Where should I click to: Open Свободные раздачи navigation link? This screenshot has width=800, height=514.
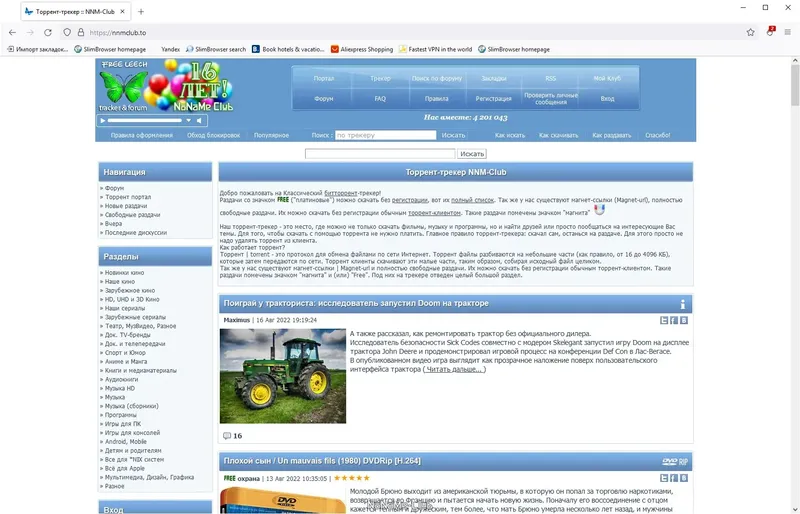(x=132, y=215)
